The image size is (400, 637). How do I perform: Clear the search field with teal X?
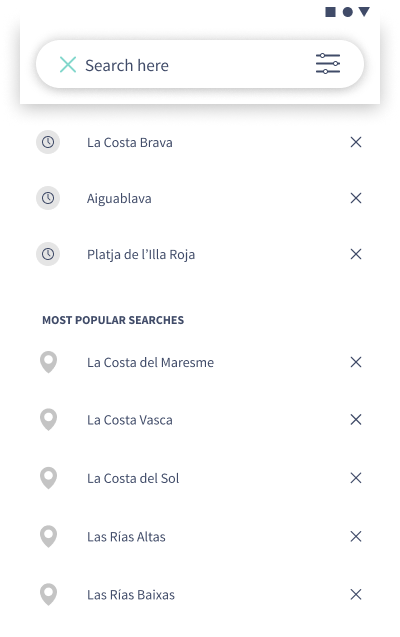[x=68, y=65]
